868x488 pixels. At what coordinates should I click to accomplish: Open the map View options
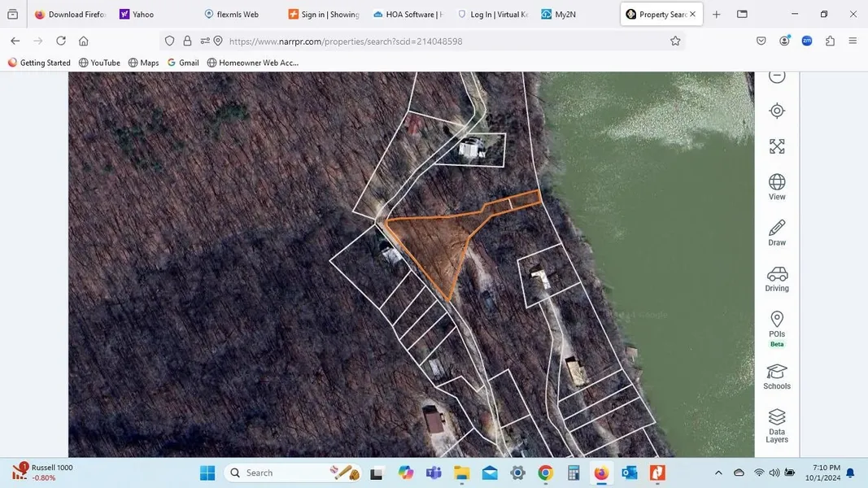click(x=777, y=186)
